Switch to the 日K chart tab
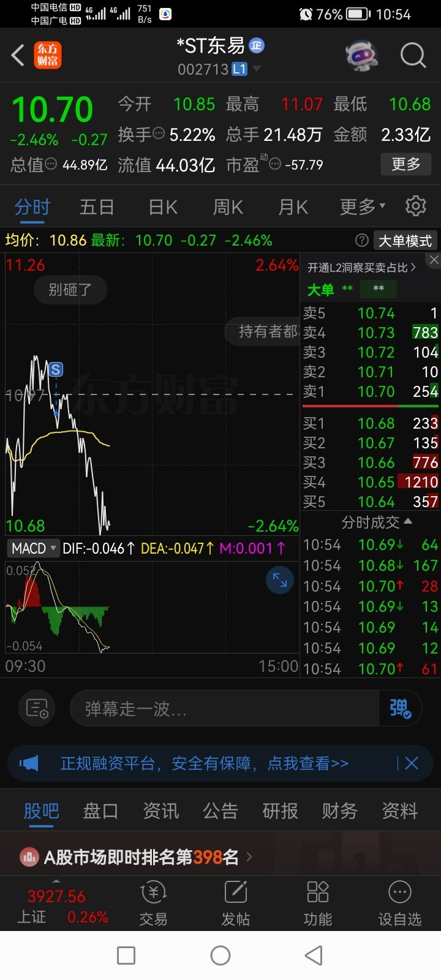 tap(163, 207)
